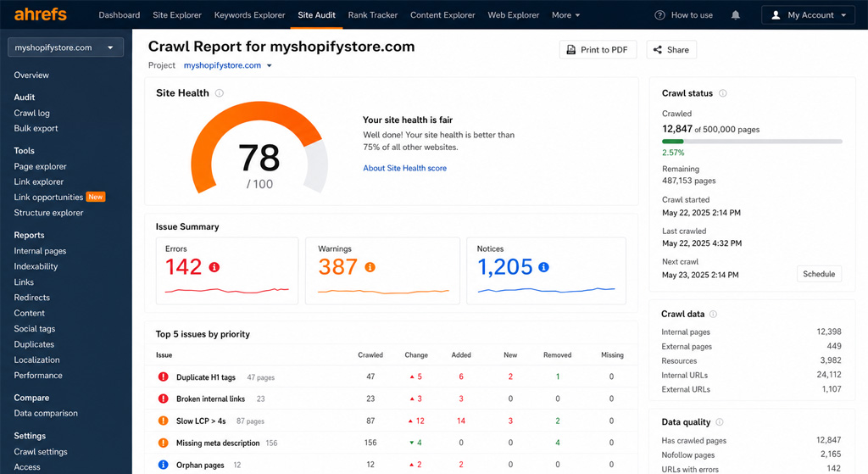Click the Site Health info icon

tap(220, 93)
